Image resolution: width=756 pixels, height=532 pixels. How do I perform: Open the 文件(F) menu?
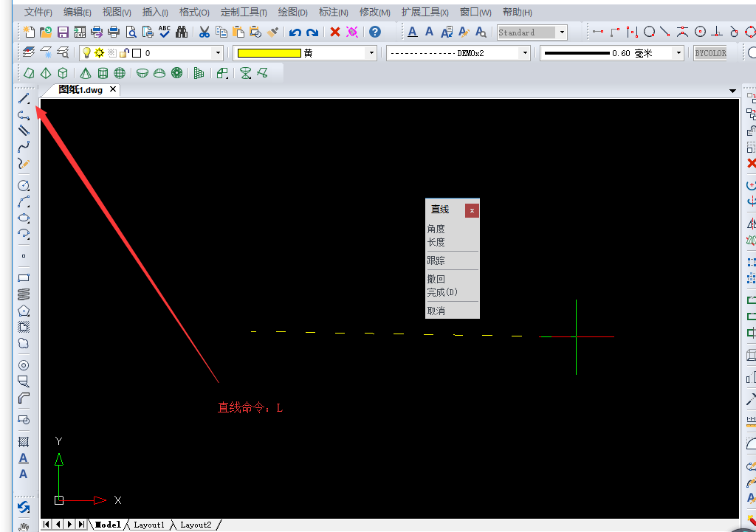[38, 12]
